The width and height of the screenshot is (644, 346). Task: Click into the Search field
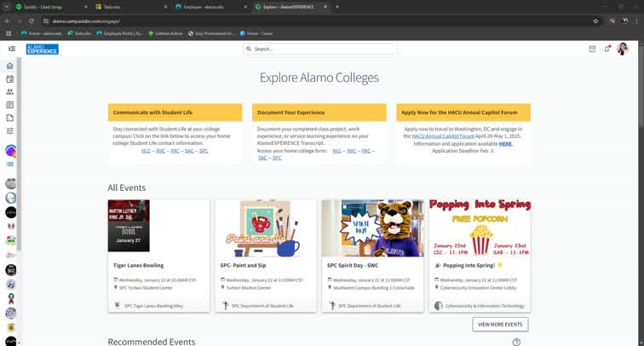(320, 49)
